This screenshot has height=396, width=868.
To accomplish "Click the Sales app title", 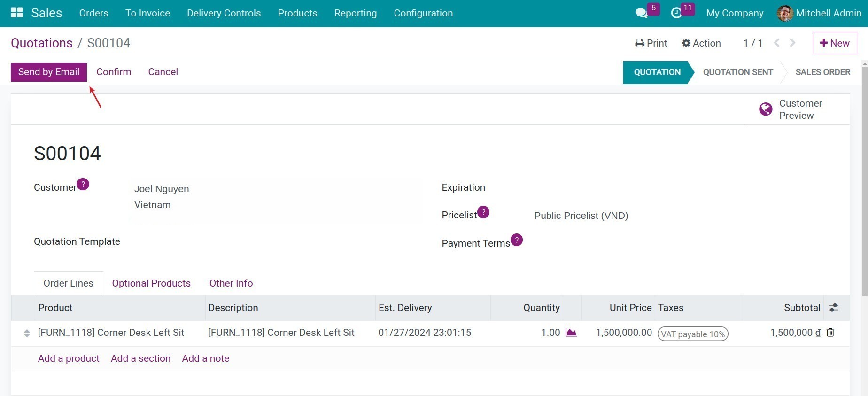I will [x=46, y=13].
